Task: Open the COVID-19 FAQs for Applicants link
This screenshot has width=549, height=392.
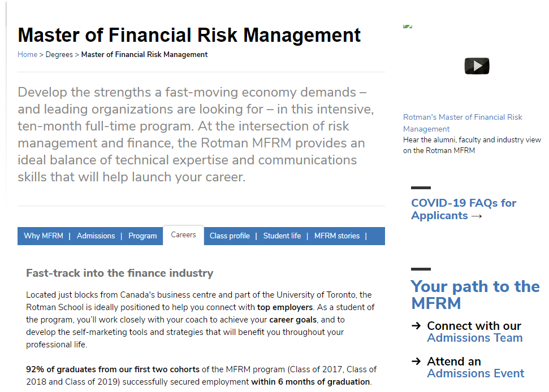Action: (x=463, y=209)
